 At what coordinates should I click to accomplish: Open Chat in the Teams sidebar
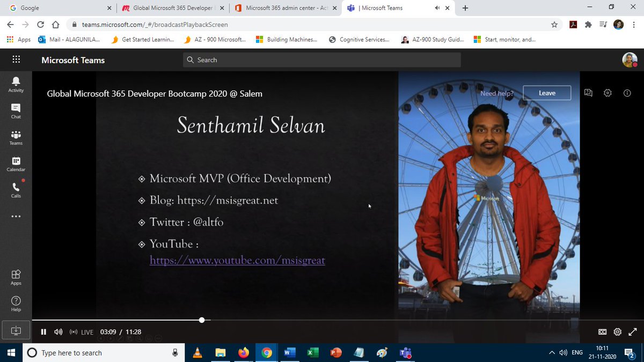(16, 111)
